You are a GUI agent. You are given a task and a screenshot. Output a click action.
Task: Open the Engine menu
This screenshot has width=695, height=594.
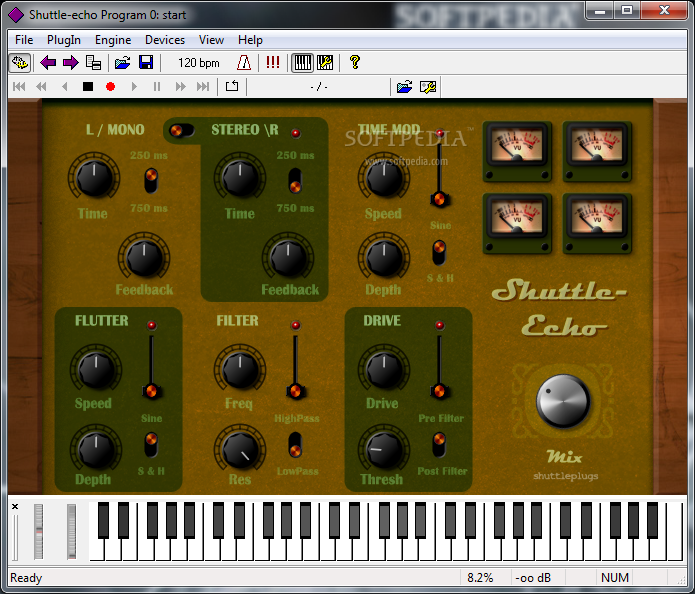[x=113, y=40]
